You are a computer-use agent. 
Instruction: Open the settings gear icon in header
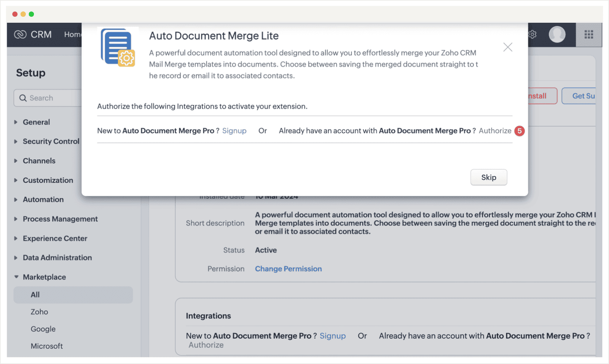(x=532, y=35)
